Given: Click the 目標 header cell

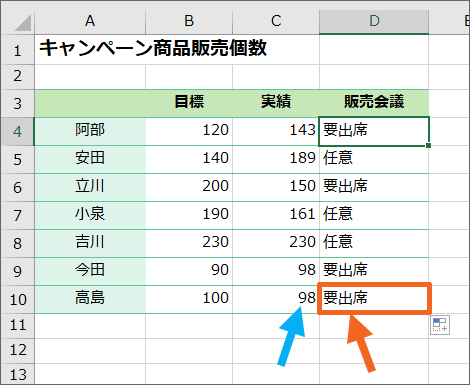Looking at the screenshot, I should (189, 102).
